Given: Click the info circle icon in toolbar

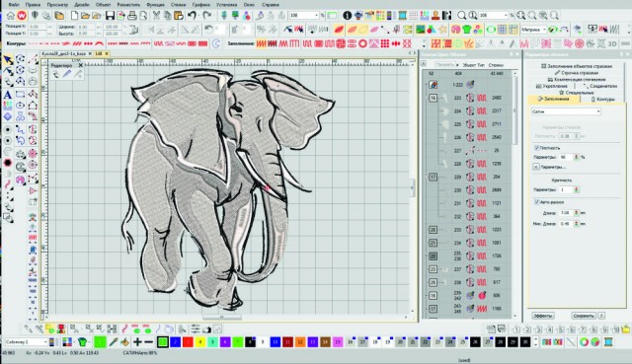Looking at the screenshot, I should (x=347, y=16).
